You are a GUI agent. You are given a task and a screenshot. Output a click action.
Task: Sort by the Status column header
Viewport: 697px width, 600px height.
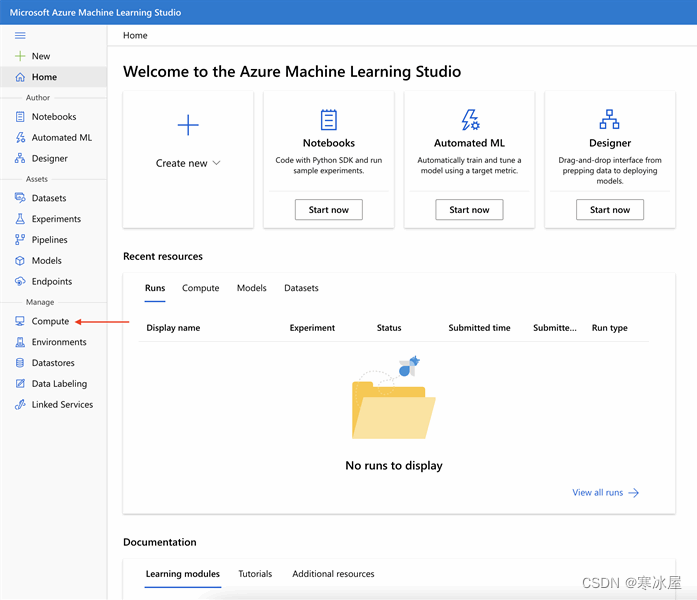(x=389, y=328)
